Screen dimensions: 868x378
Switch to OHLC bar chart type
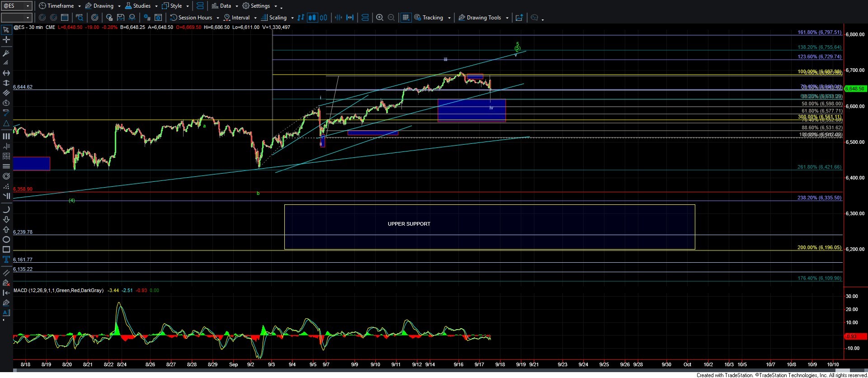pyautogui.click(x=323, y=18)
